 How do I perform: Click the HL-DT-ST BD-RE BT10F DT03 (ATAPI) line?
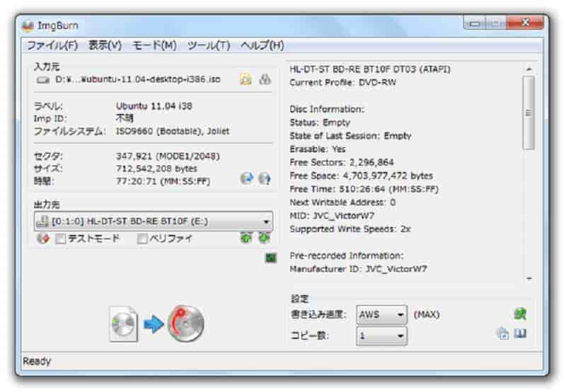tap(370, 69)
